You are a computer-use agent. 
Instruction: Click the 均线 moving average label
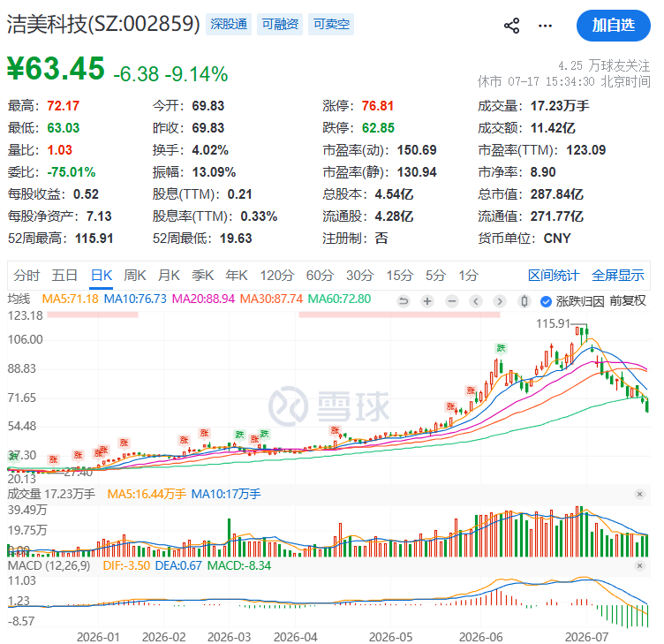pos(19,299)
